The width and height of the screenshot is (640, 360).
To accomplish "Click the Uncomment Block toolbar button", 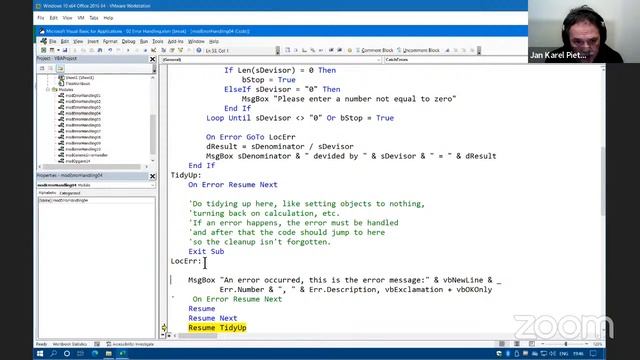I will pyautogui.click(x=418, y=50).
